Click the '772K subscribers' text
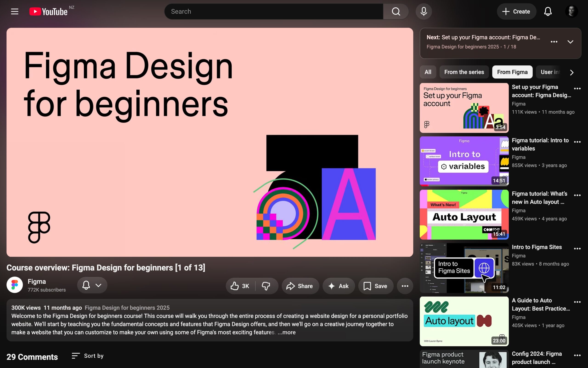The height and width of the screenshot is (368, 588). click(x=47, y=290)
